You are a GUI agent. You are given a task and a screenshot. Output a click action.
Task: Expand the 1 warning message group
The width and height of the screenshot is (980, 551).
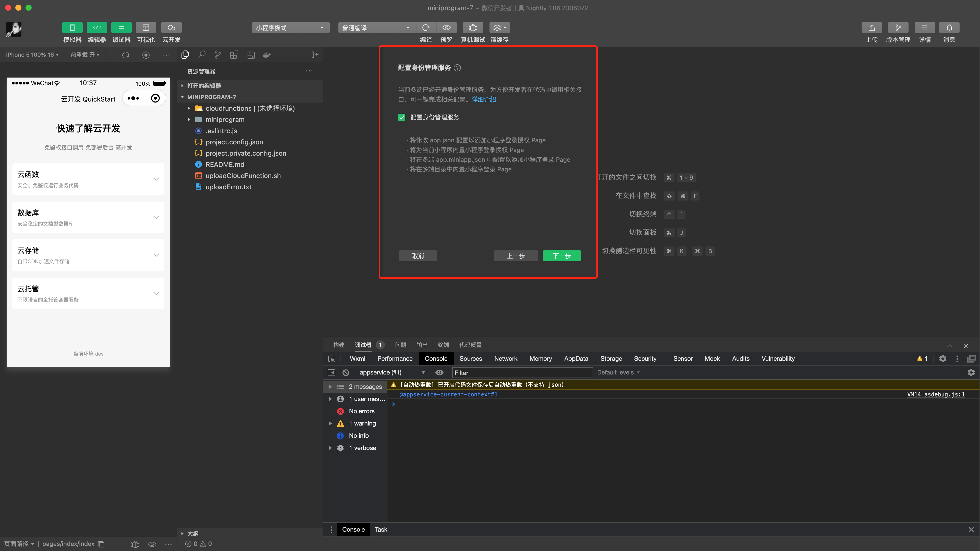coord(330,424)
